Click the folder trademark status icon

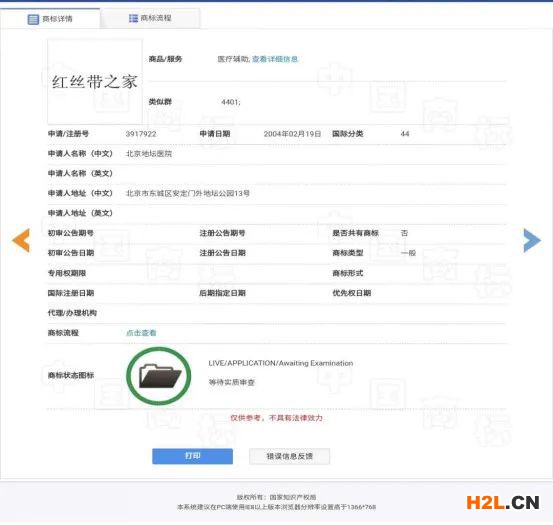click(159, 376)
